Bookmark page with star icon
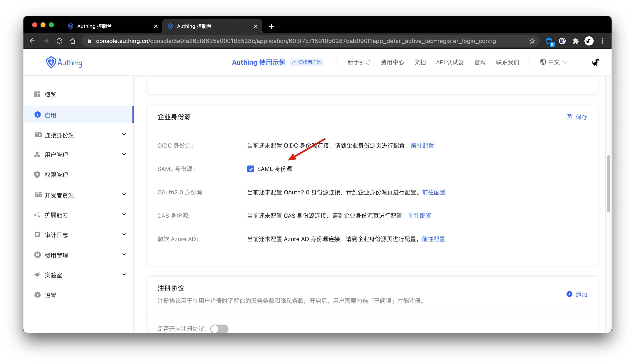Screen dimensions: 635x364 coord(532,41)
